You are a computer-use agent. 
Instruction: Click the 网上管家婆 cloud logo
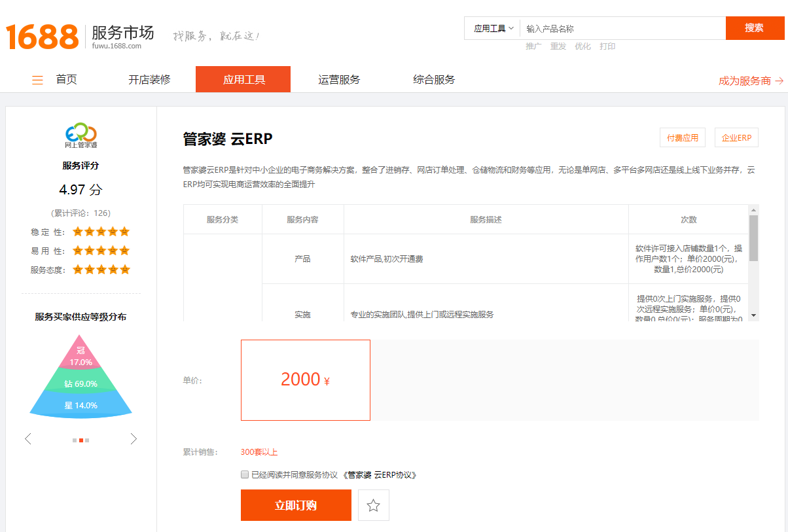[x=81, y=134]
